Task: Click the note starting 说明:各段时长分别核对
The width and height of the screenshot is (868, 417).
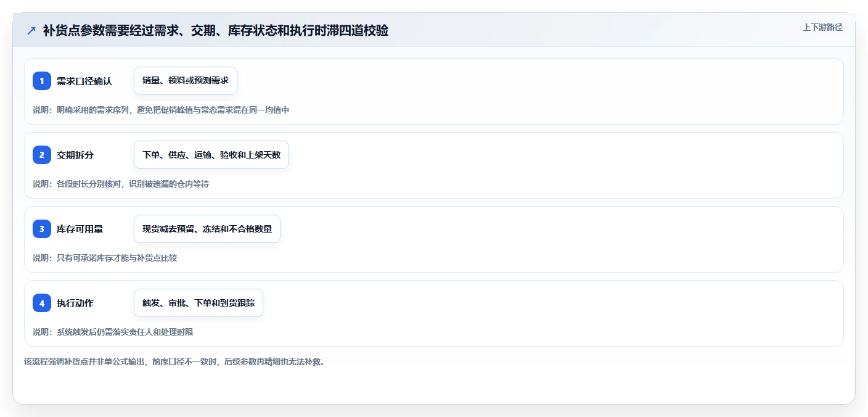Action: click(x=121, y=184)
